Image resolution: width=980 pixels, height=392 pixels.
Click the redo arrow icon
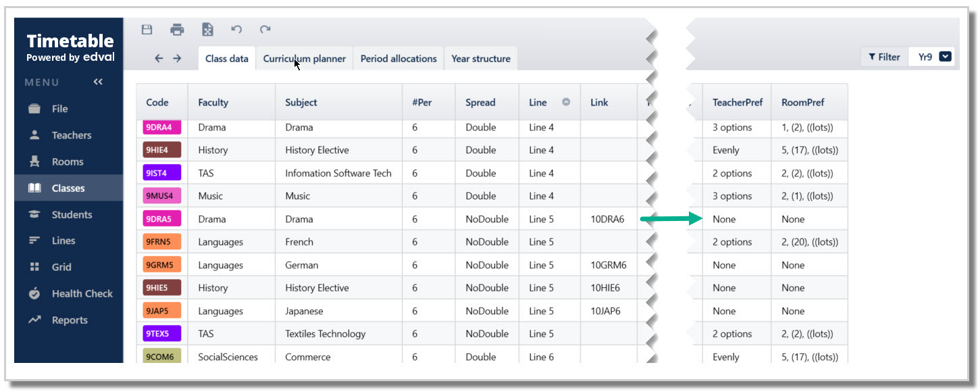pos(265,30)
